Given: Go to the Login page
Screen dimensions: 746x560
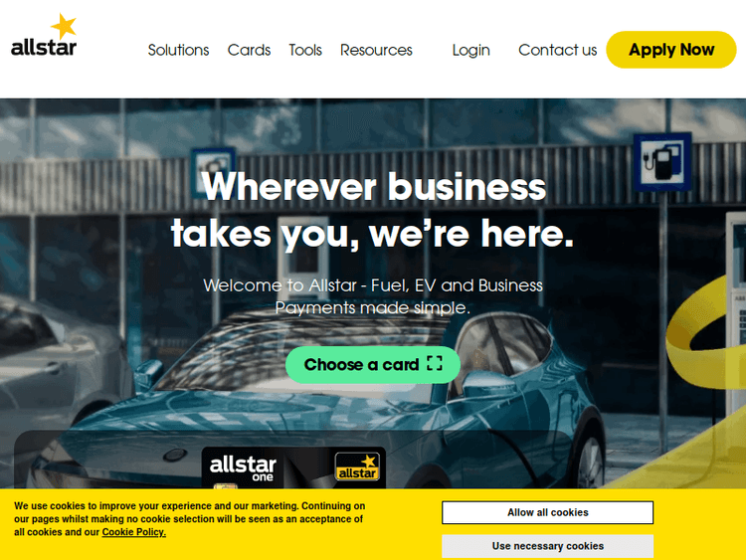Looking at the screenshot, I should pos(471,51).
